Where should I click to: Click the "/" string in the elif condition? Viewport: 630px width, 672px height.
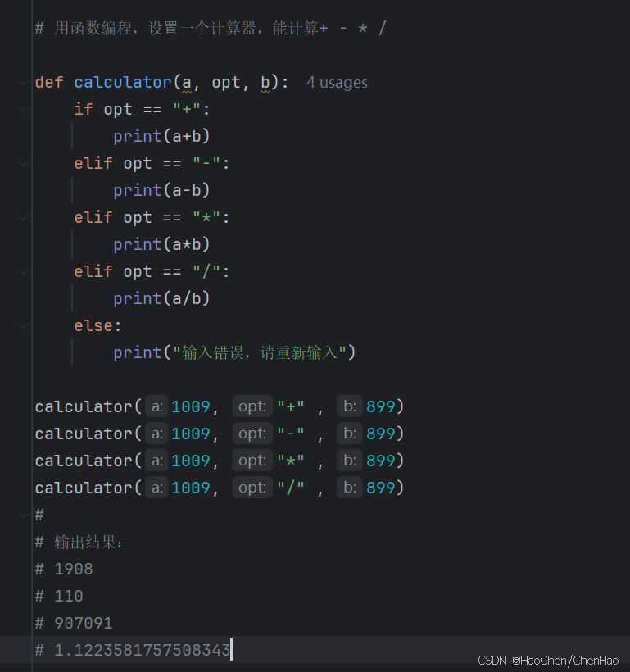click(206, 271)
